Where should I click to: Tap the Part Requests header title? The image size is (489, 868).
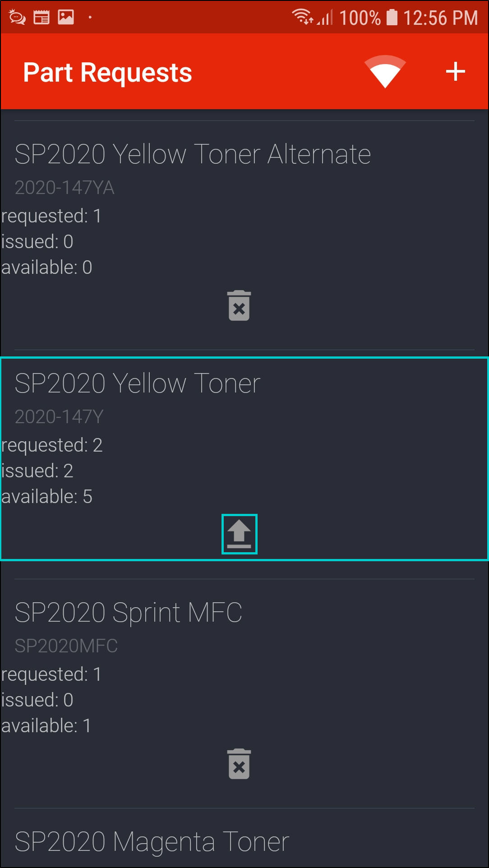pyautogui.click(x=107, y=73)
